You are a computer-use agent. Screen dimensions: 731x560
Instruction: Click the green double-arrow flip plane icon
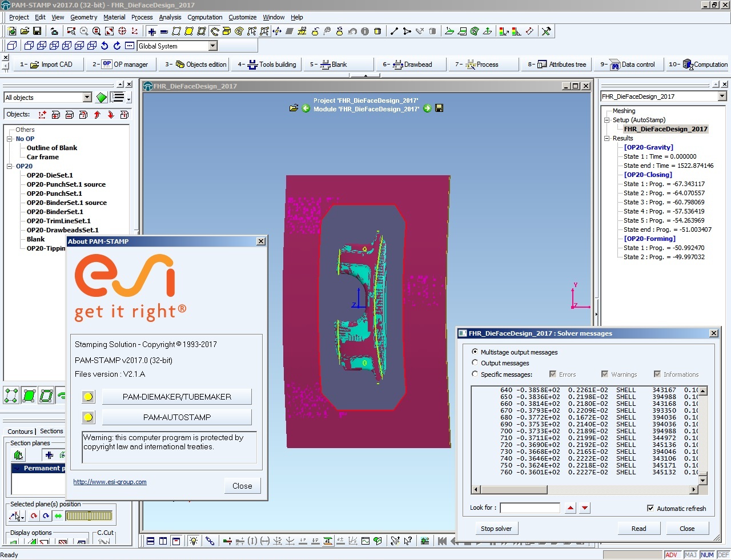[x=58, y=516]
